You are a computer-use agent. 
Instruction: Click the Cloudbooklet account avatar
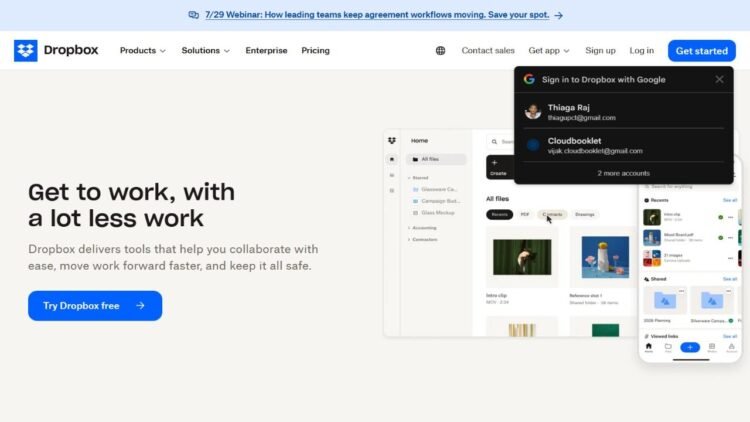click(533, 145)
